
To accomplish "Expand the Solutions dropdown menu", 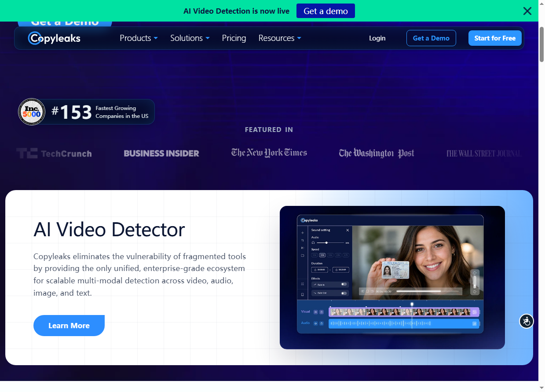I will 190,38.
